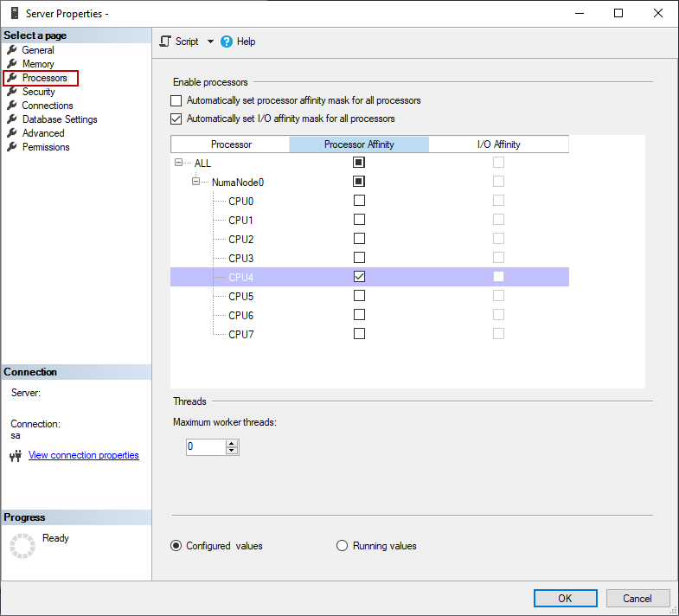Uncheck Processor Affinity for CPU4
Viewport: 679px width, 616px height.
(x=359, y=277)
